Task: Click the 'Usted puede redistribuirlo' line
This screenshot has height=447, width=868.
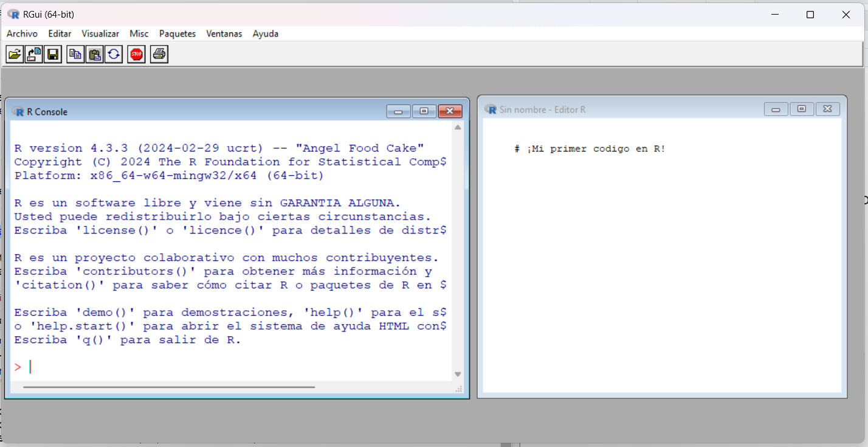Action: (x=222, y=217)
